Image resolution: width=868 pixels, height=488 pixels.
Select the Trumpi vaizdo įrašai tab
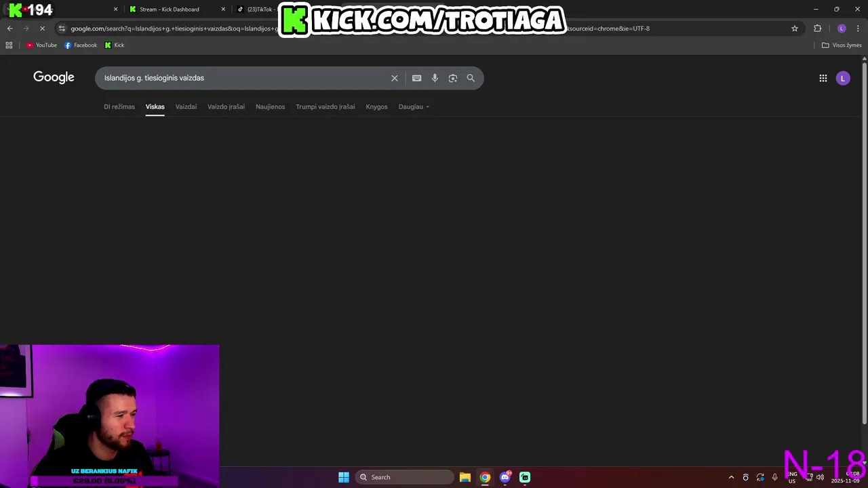click(x=325, y=106)
